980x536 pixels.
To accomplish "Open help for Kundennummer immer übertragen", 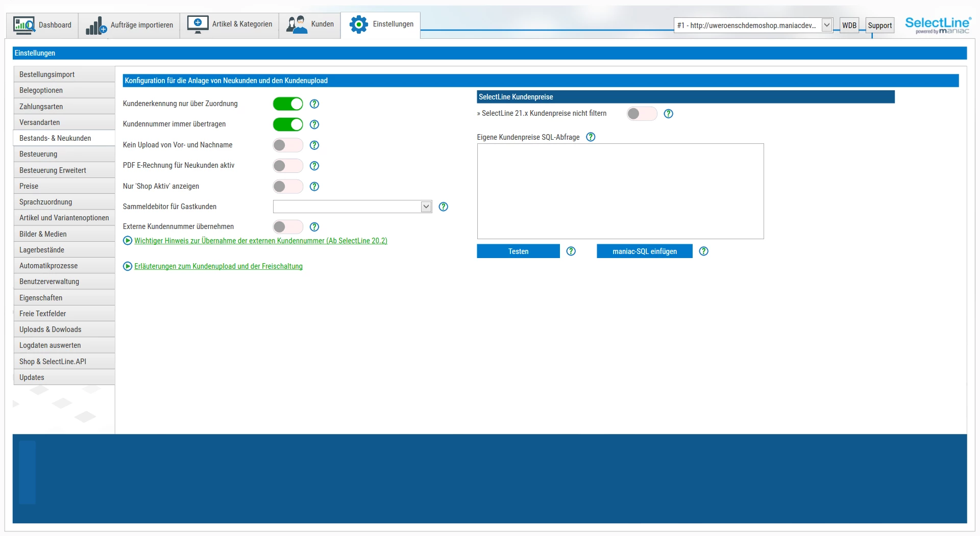I will 314,124.
